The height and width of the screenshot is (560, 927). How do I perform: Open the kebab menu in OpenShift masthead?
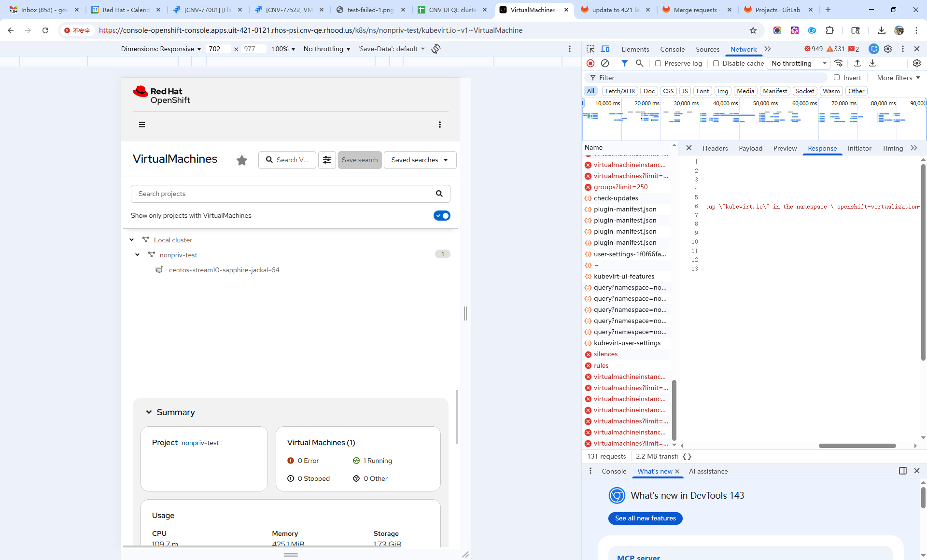[439, 125]
